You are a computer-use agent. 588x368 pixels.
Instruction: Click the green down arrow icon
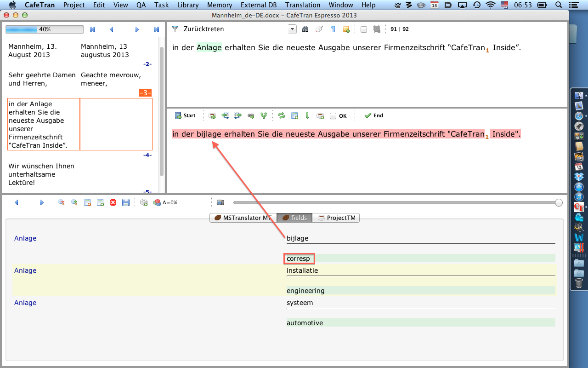pyautogui.click(x=307, y=116)
